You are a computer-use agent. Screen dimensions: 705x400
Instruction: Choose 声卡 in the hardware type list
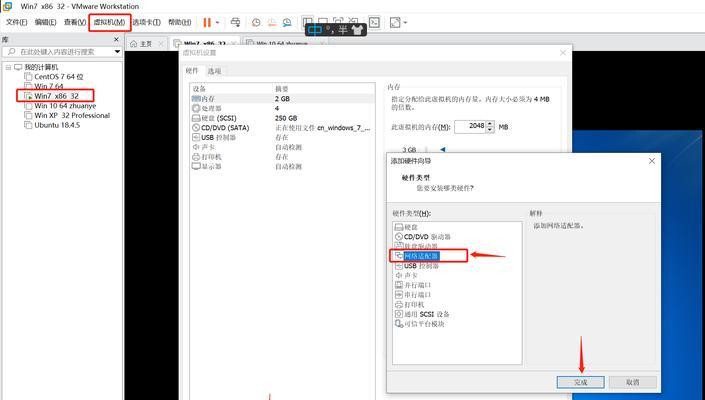click(x=406, y=276)
